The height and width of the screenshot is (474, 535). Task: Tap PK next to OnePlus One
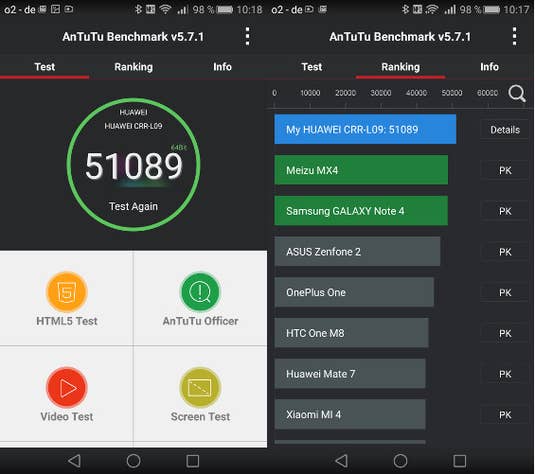505,292
